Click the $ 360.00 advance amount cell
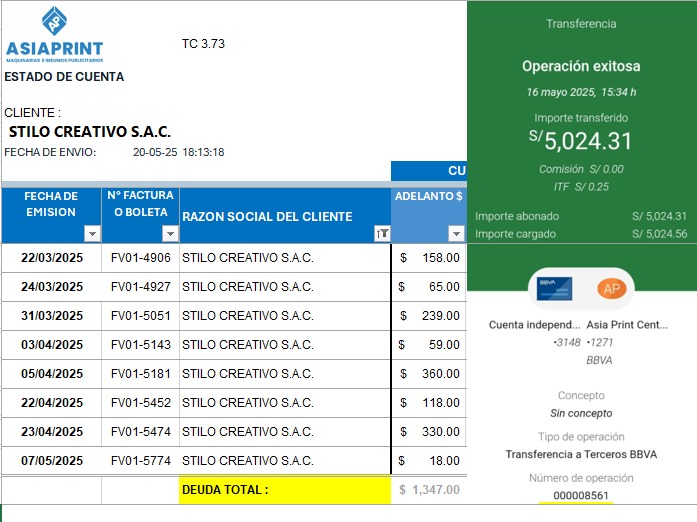 [429, 374]
